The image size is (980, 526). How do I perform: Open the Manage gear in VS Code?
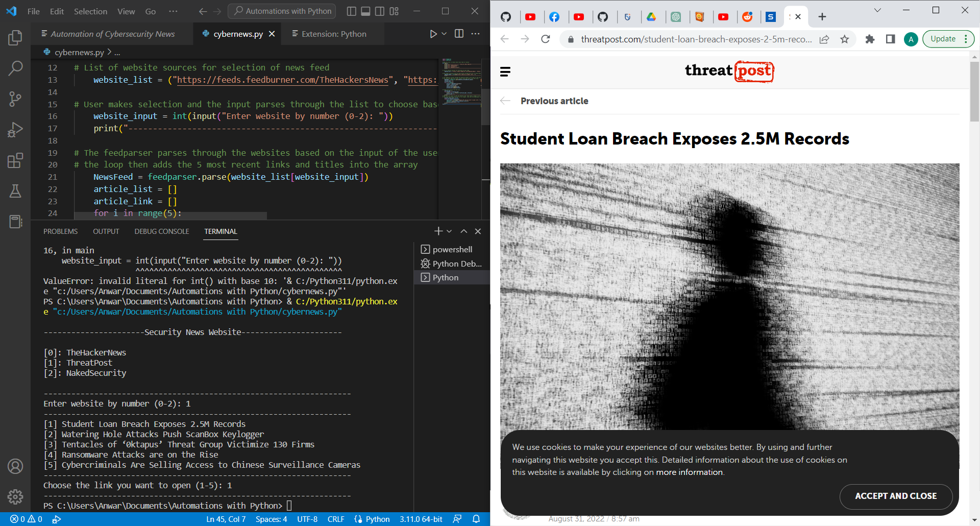coord(15,496)
